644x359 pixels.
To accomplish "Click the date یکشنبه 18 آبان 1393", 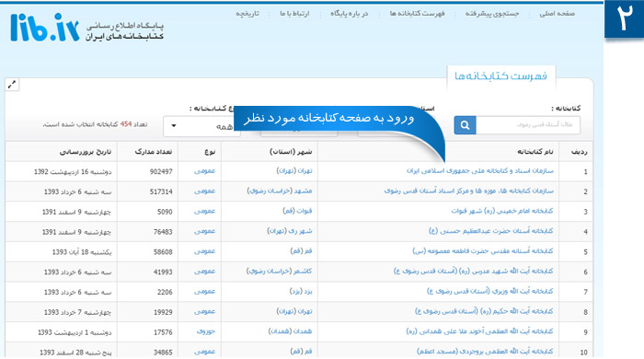I will pyautogui.click(x=82, y=252).
